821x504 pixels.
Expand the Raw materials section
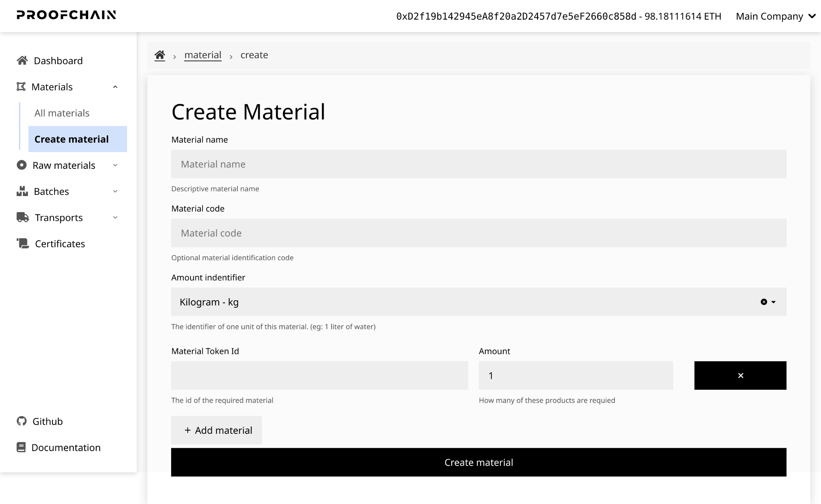pyautogui.click(x=115, y=165)
